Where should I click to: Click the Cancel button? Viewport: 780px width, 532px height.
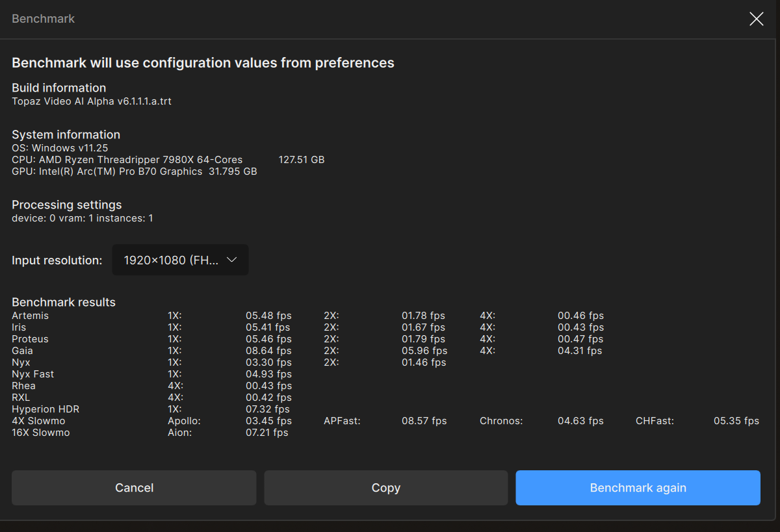(134, 488)
